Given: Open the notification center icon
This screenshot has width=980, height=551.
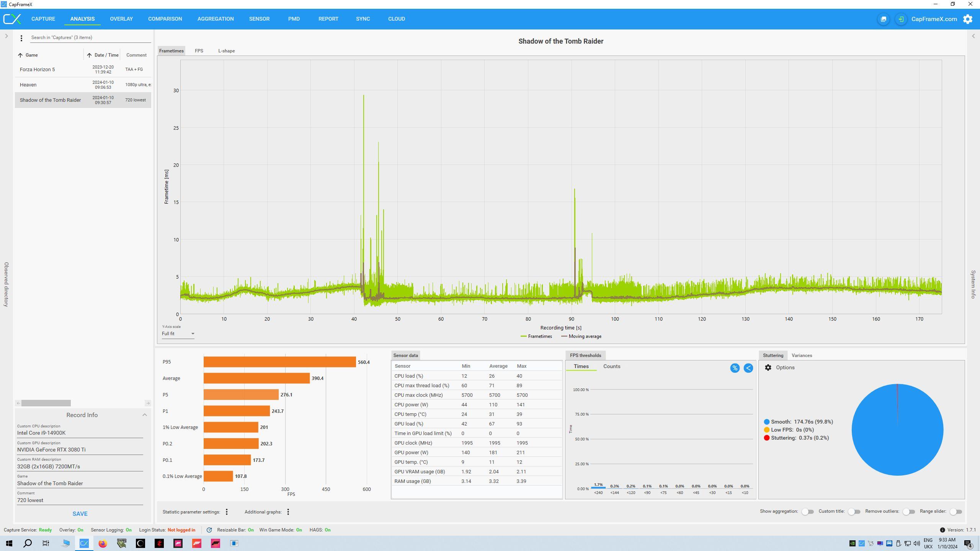Looking at the screenshot, I should click(x=968, y=543).
